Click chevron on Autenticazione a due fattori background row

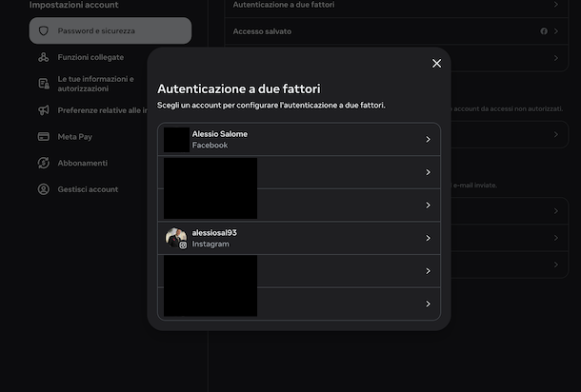[556, 5]
